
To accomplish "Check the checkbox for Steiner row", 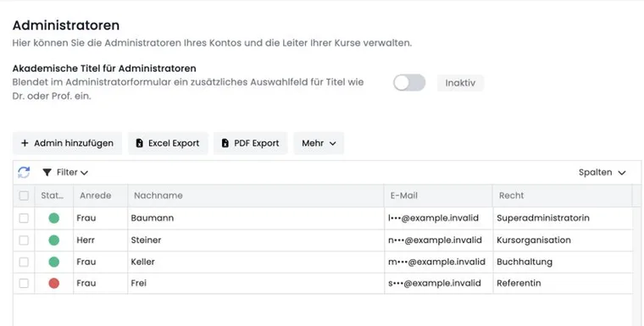I will [24, 240].
